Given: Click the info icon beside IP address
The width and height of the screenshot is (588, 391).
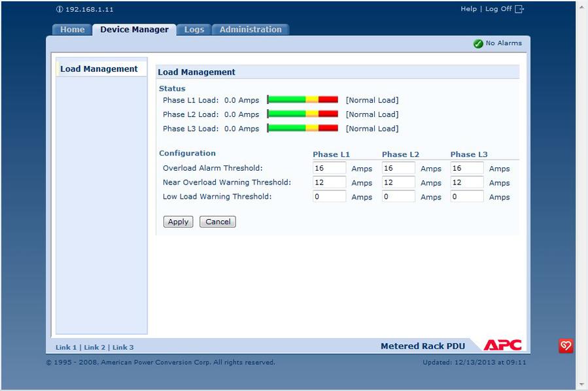Looking at the screenshot, I should pyautogui.click(x=60, y=10).
